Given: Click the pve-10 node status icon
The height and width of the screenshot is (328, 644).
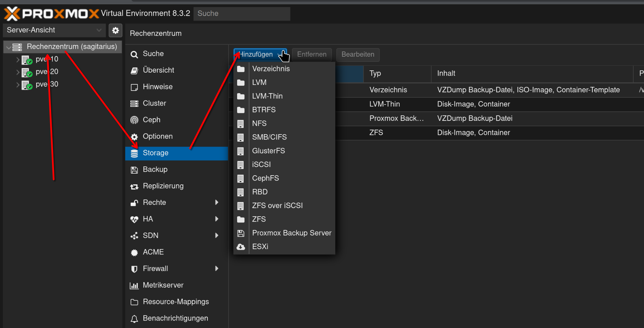Looking at the screenshot, I should tap(27, 60).
